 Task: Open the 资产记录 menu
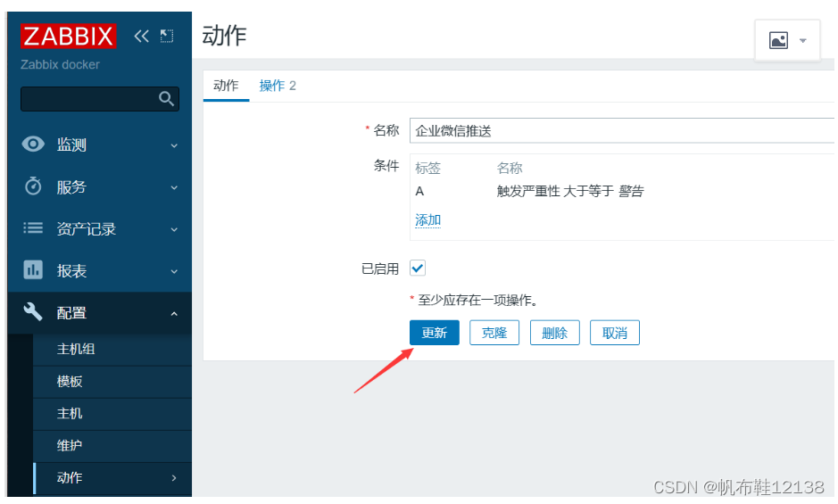[100, 228]
